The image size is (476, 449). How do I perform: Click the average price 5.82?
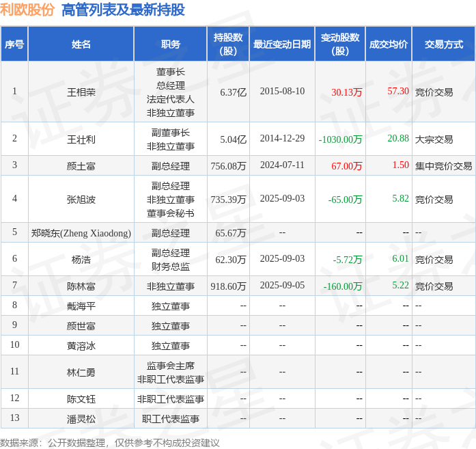pyautogui.click(x=400, y=198)
